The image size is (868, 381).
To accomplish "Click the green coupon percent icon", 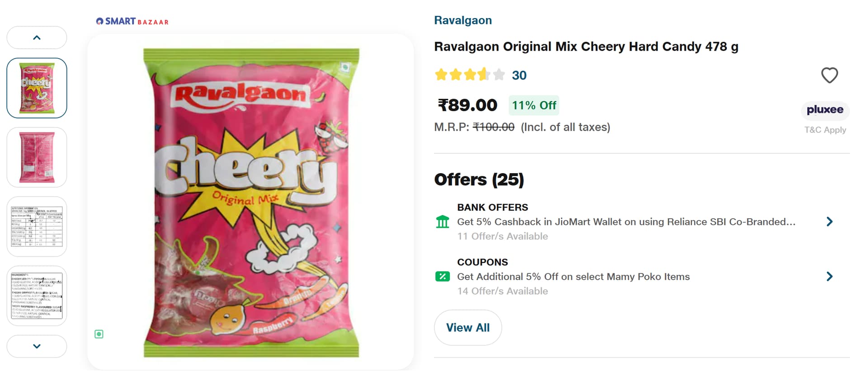I will click(442, 277).
